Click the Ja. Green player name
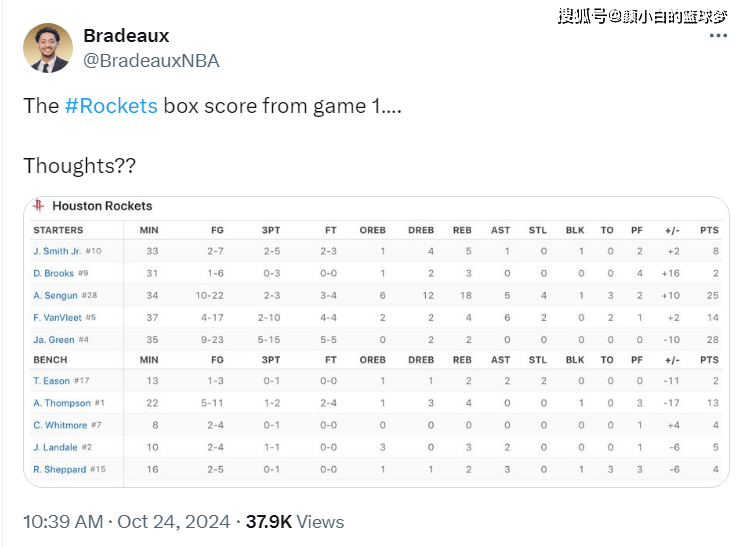This screenshot has width=742, height=547. [x=53, y=340]
